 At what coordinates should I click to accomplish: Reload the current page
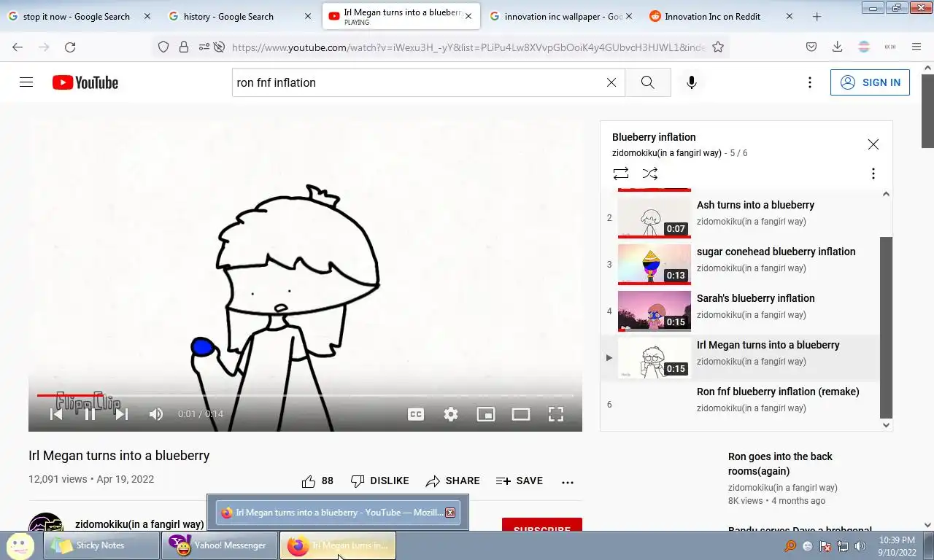70,47
